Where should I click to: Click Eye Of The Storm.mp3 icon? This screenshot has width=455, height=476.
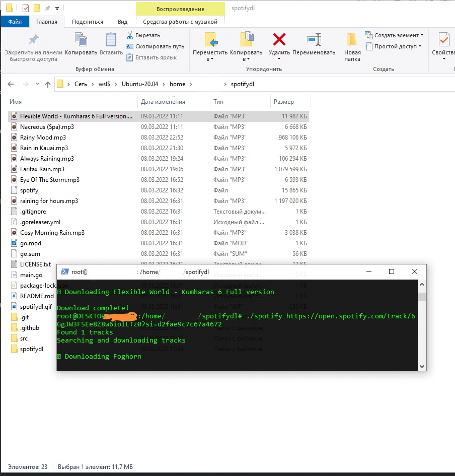click(14, 180)
